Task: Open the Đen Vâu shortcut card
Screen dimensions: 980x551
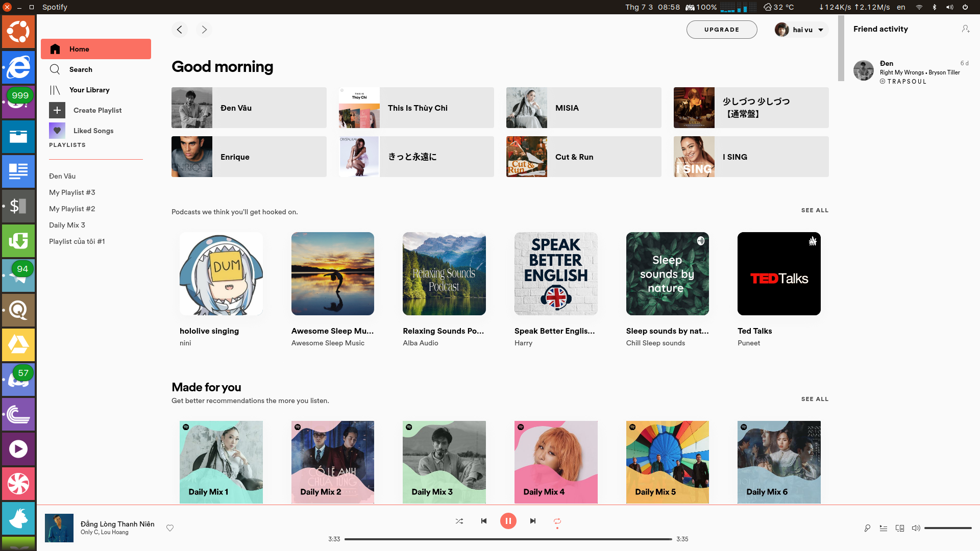Action: 249,108
